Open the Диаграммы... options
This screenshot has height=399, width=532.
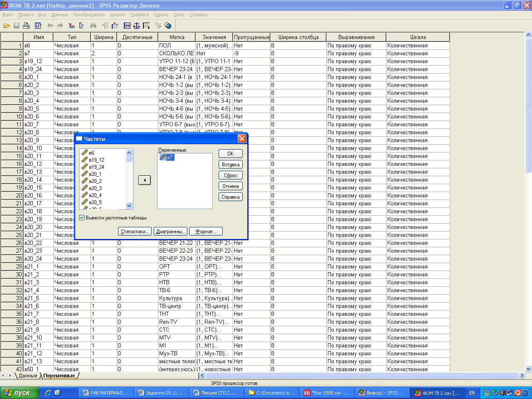pos(170,232)
